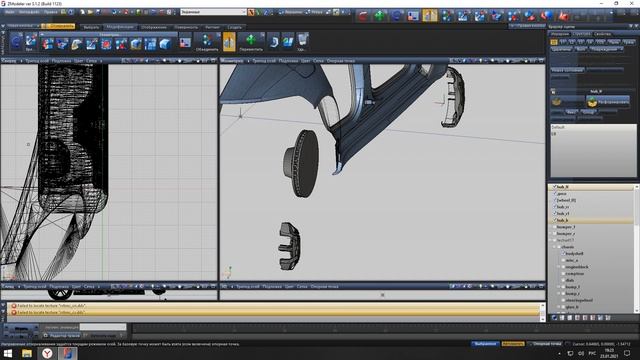The width and height of the screenshot is (640, 360).
Task: Click the last red arrow icon in top toolbar
Action: click(x=564, y=16)
